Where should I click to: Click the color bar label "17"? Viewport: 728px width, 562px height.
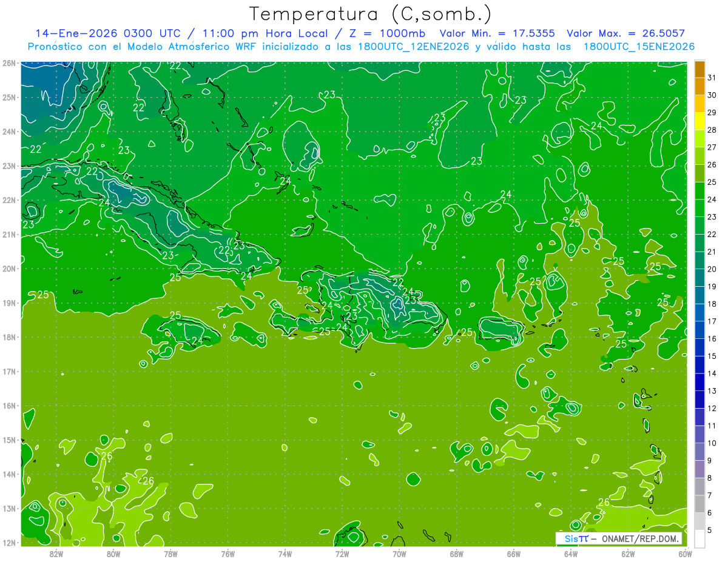coord(712,321)
